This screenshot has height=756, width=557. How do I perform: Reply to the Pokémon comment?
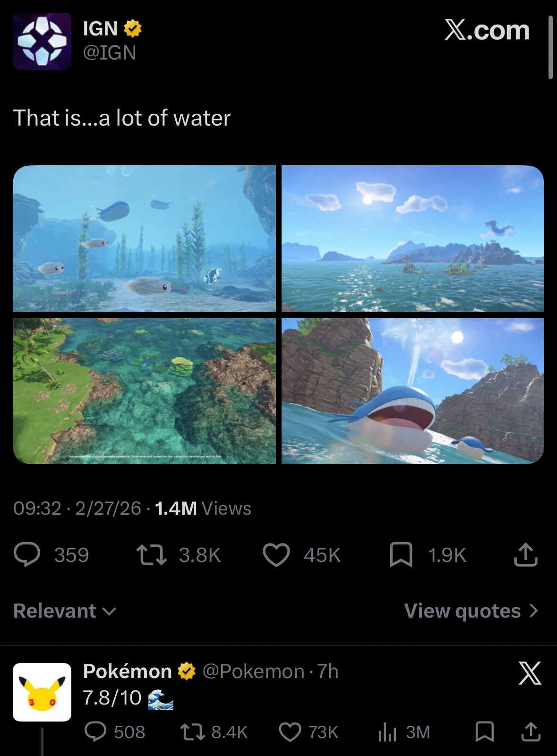95,731
